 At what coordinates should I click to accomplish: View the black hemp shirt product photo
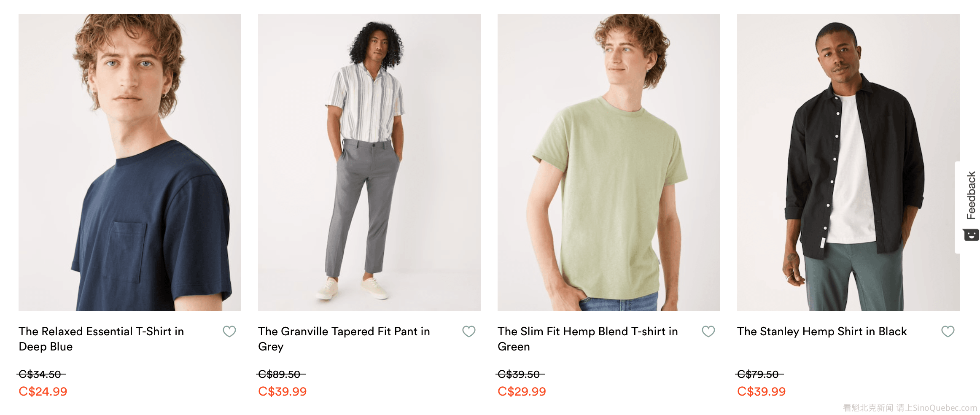coord(848,162)
